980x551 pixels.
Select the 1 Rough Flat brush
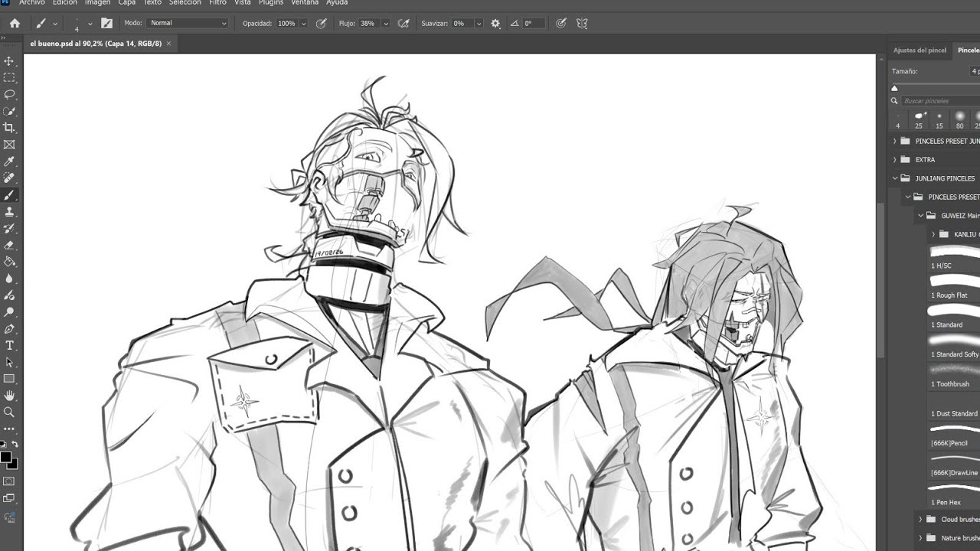pos(954,286)
